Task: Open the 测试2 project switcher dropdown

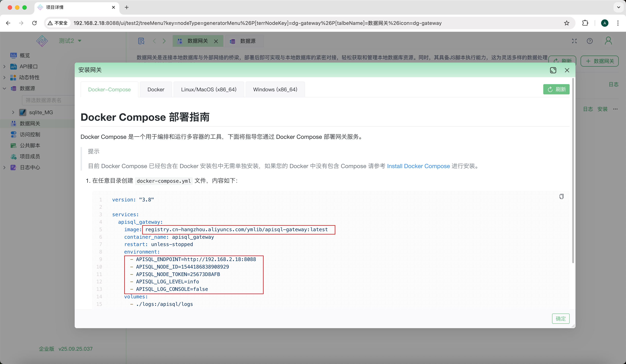Action: pos(70,41)
